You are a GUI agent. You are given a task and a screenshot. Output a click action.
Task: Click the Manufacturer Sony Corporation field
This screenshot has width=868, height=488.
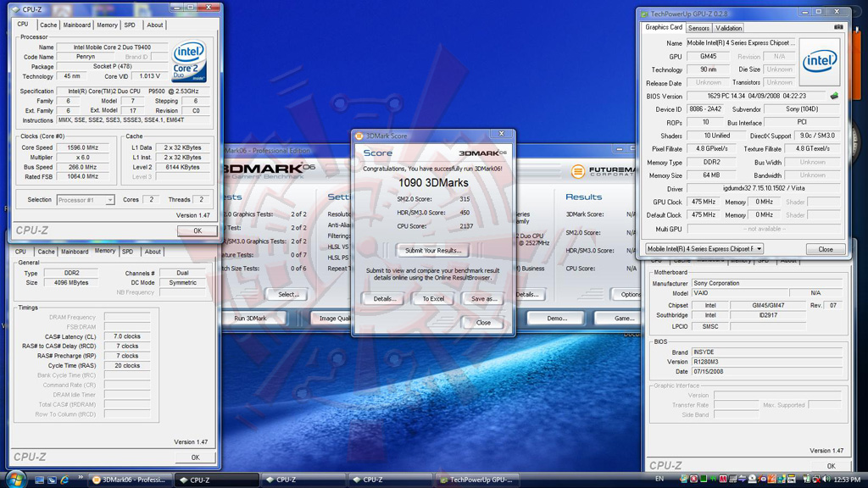pyautogui.click(x=767, y=283)
